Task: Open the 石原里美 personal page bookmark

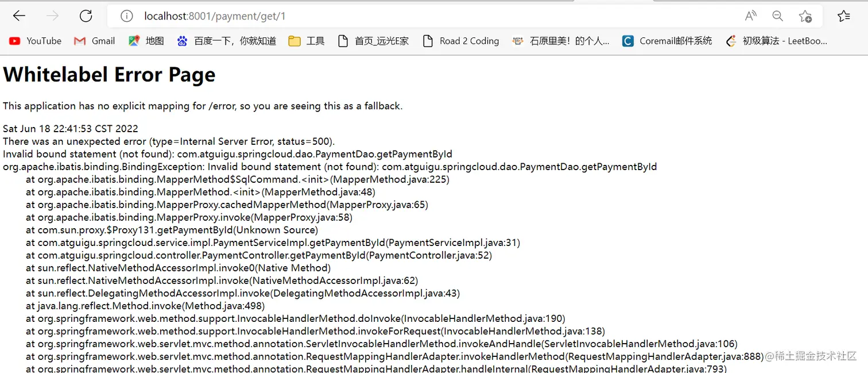Action: click(560, 41)
